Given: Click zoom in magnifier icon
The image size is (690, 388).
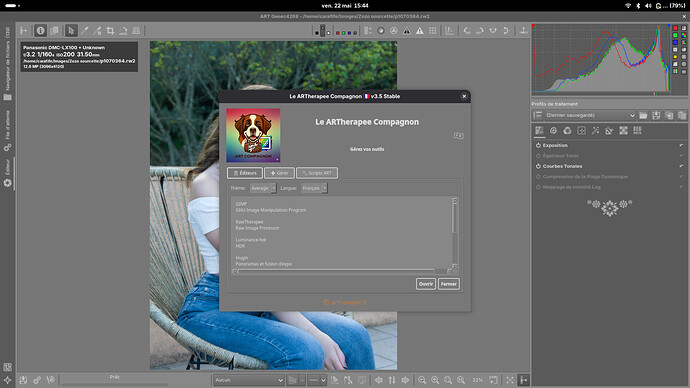Looking at the screenshot, I should tap(435, 380).
